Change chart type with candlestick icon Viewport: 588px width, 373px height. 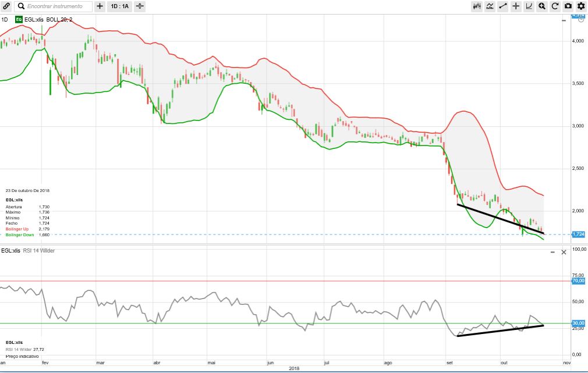477,6
